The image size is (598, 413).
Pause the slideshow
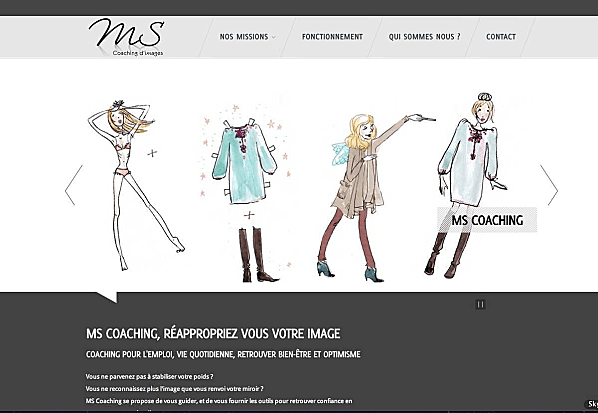(481, 304)
